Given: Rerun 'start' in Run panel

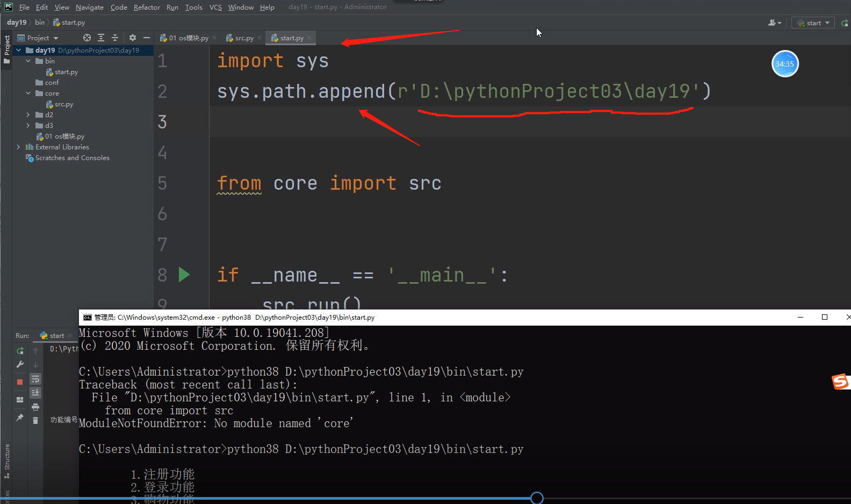Looking at the screenshot, I should click(x=20, y=351).
